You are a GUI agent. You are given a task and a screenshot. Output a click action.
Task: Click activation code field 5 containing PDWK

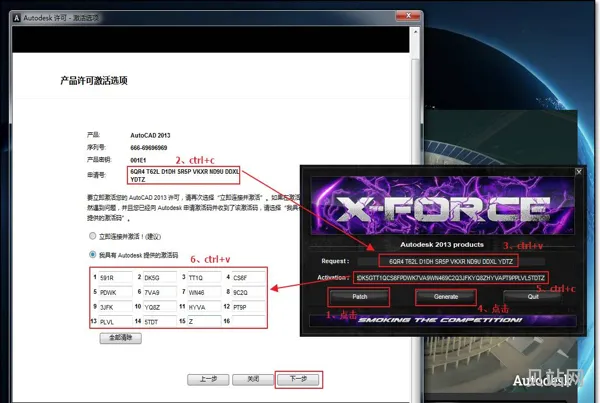point(115,292)
